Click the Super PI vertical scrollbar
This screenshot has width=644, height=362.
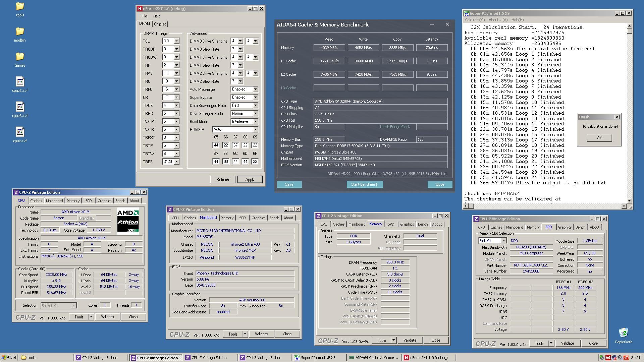coord(629,113)
